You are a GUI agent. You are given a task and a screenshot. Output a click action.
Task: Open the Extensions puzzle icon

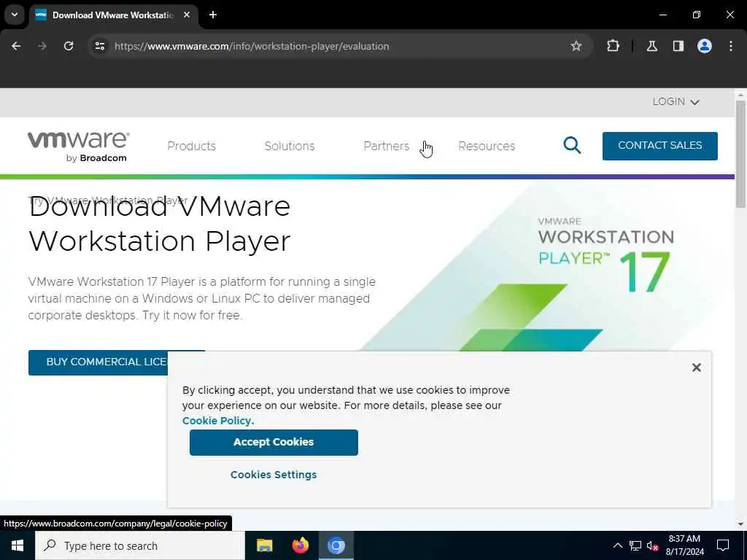(613, 46)
